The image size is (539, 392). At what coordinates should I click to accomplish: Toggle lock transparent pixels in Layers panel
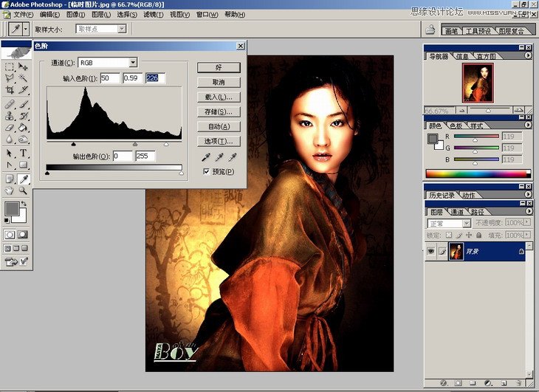tap(449, 235)
